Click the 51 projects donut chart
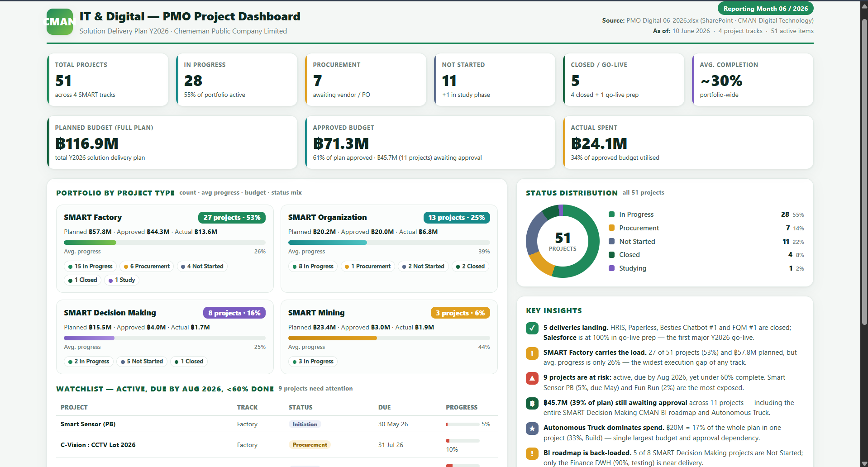868x467 pixels. point(563,241)
